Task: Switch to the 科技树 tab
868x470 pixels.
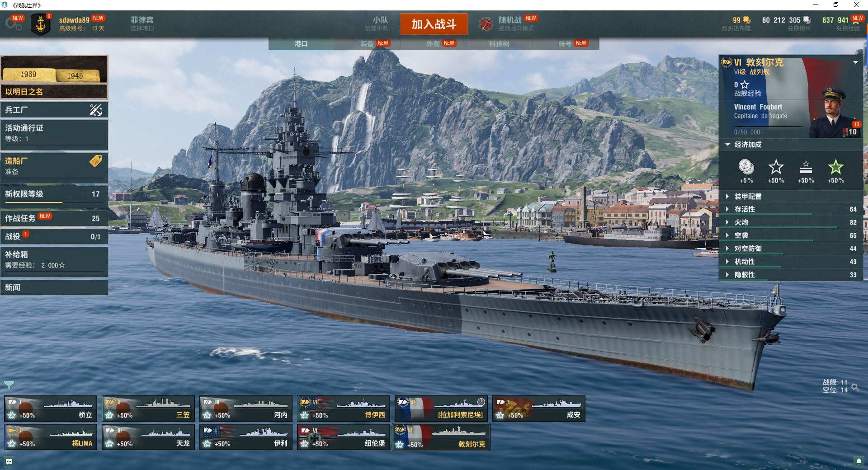Action: pos(499,43)
